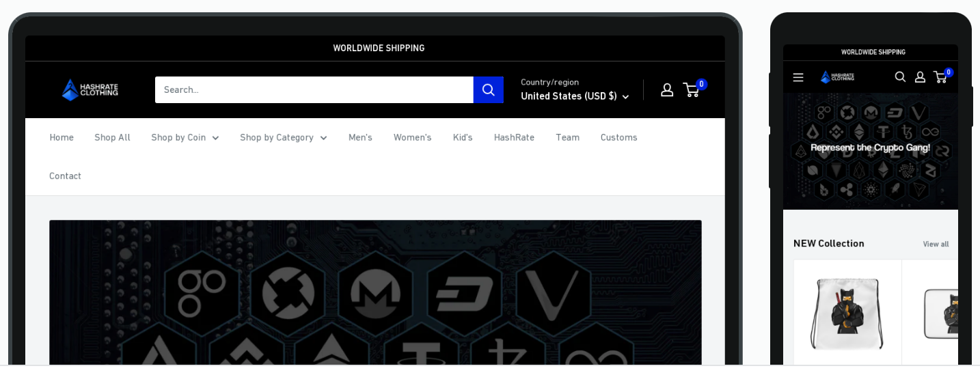Click the Dash hexagon icon in desktop banner
The height and width of the screenshot is (377, 980).
[x=464, y=295]
